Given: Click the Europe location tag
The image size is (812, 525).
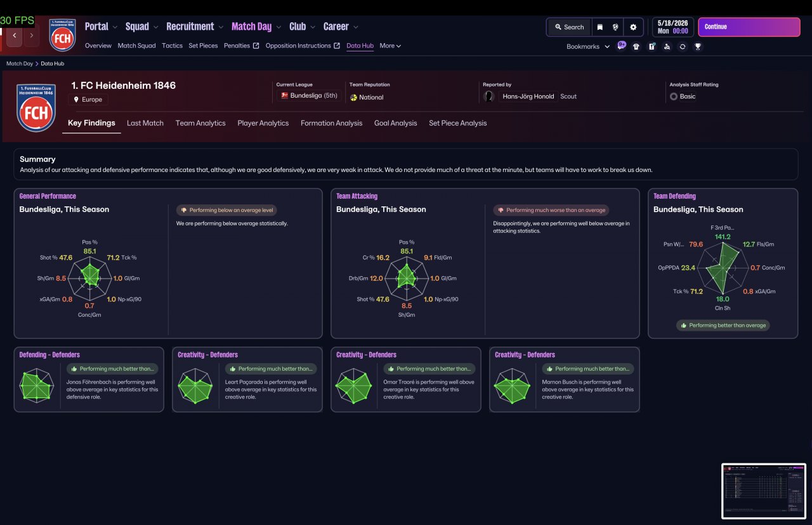Looking at the screenshot, I should click(89, 100).
